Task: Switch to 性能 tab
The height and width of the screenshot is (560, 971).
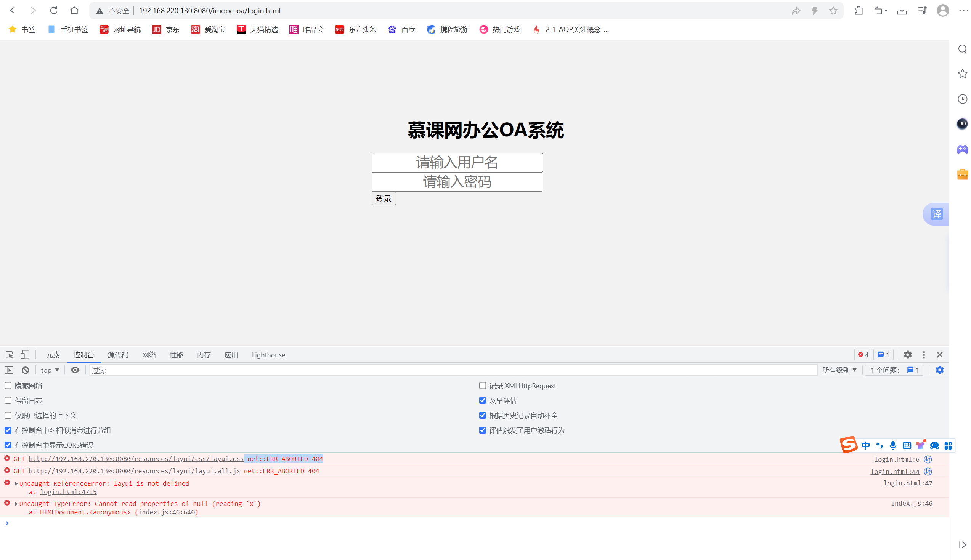Action: pos(176,355)
